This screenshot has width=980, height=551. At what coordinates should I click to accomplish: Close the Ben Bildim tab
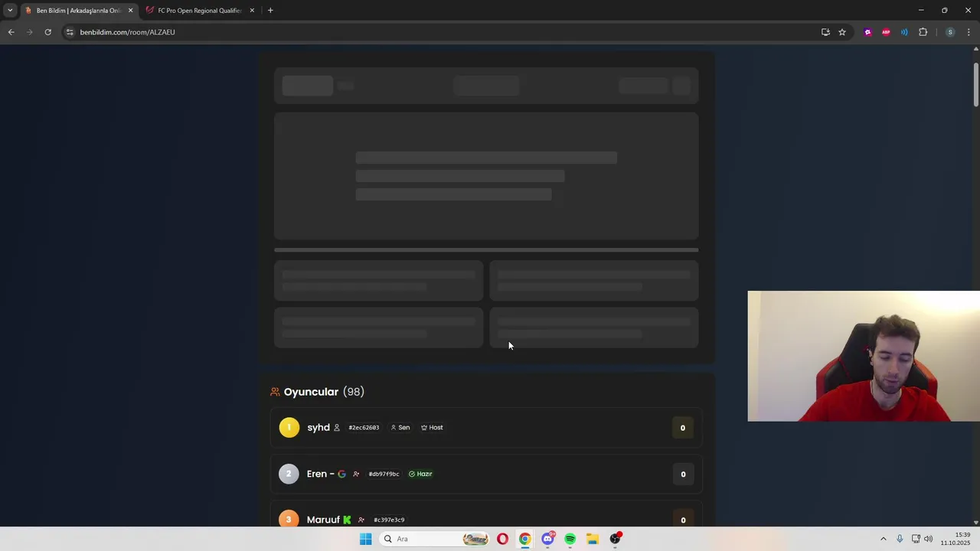130,11
